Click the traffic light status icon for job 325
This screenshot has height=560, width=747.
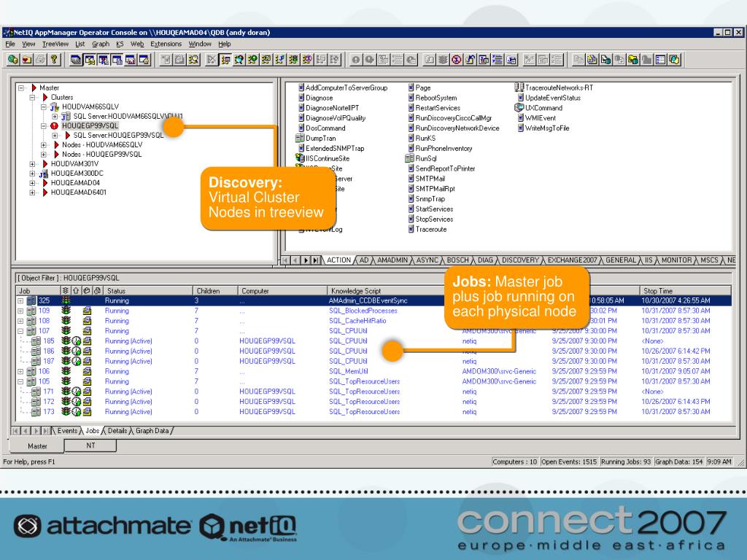(66, 300)
